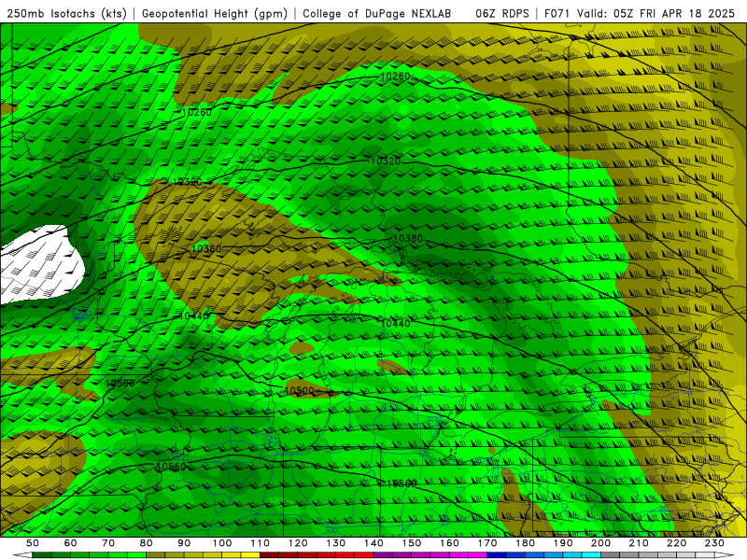Click the 90 tick label on the color bar
747x560 pixels.
pyautogui.click(x=184, y=543)
